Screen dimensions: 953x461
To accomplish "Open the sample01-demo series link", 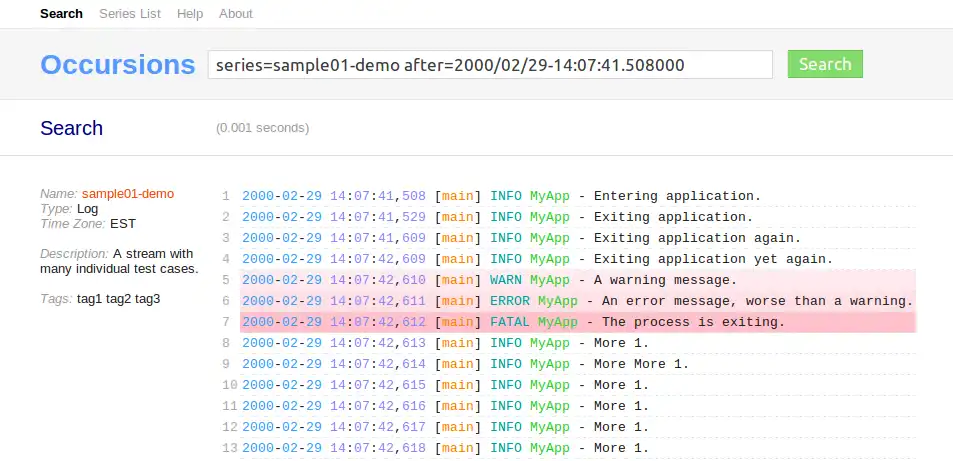I will click(x=128, y=194).
